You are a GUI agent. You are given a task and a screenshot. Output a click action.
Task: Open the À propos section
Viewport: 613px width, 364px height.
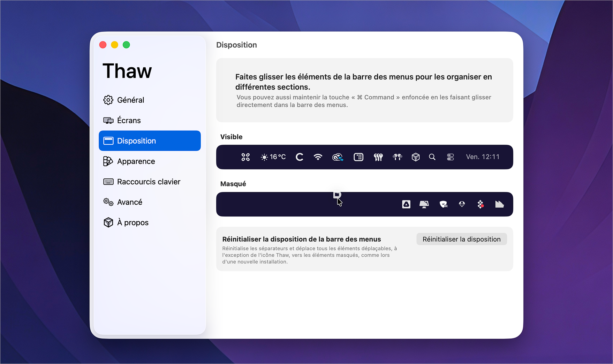150,223
